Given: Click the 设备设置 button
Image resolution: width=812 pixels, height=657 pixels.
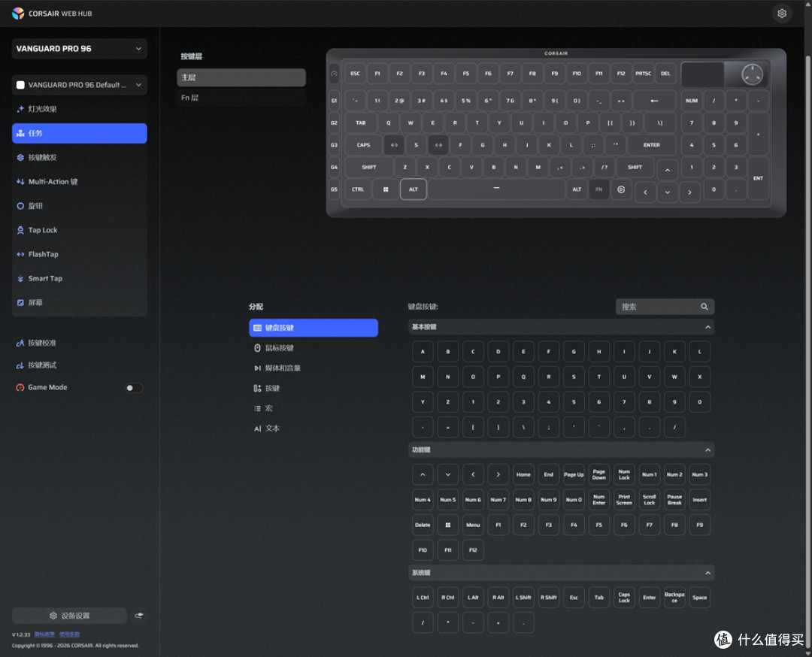Looking at the screenshot, I should click(69, 616).
